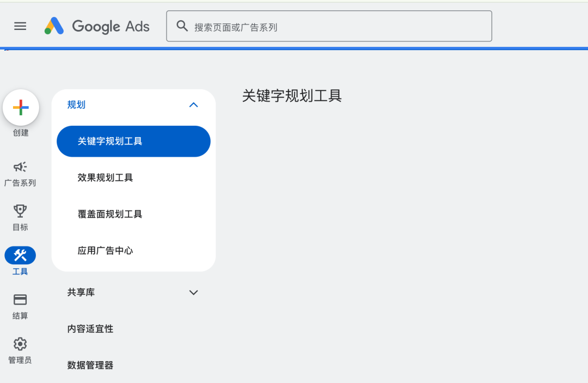The width and height of the screenshot is (588, 383).
Task: Open 数据管理器
Action: [90, 365]
